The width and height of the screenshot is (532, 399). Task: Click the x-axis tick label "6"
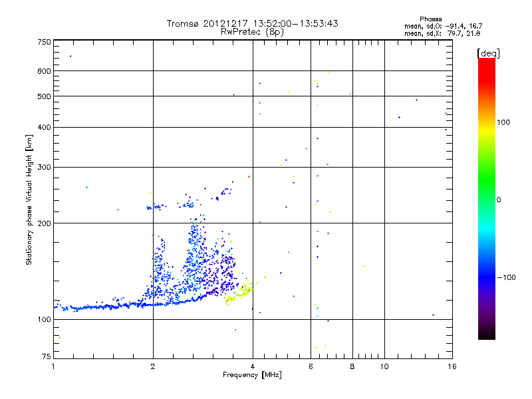tap(311, 366)
